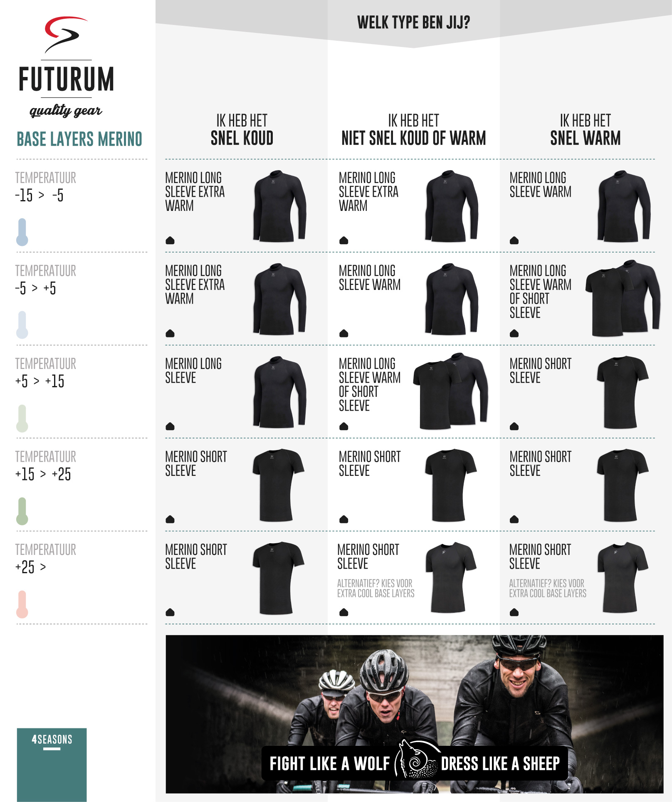Viewport: 672px width, 802px height.
Task: Open the combined long and short sleeve image for -5 > +5
Action: pos(623,298)
